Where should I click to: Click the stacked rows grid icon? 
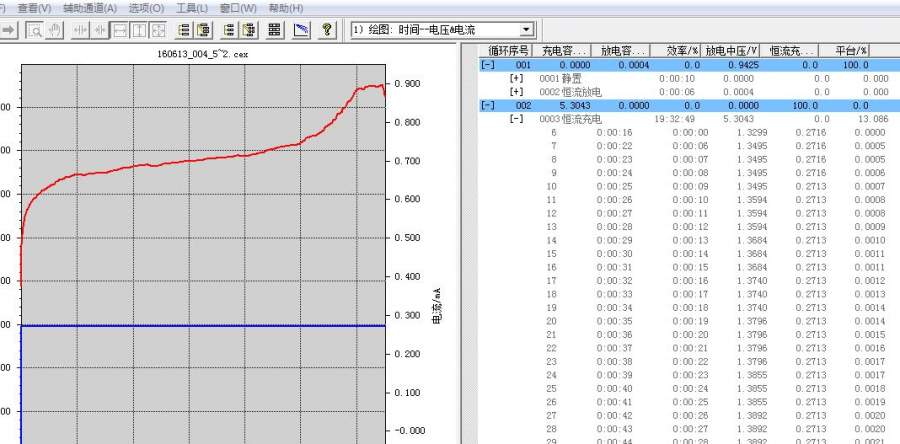274,30
